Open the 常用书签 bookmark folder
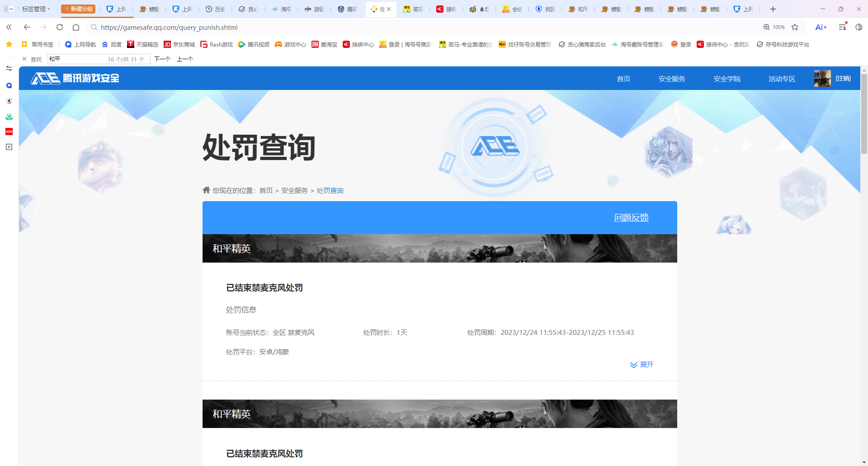Viewport: 868px width, 466px height. (40, 44)
